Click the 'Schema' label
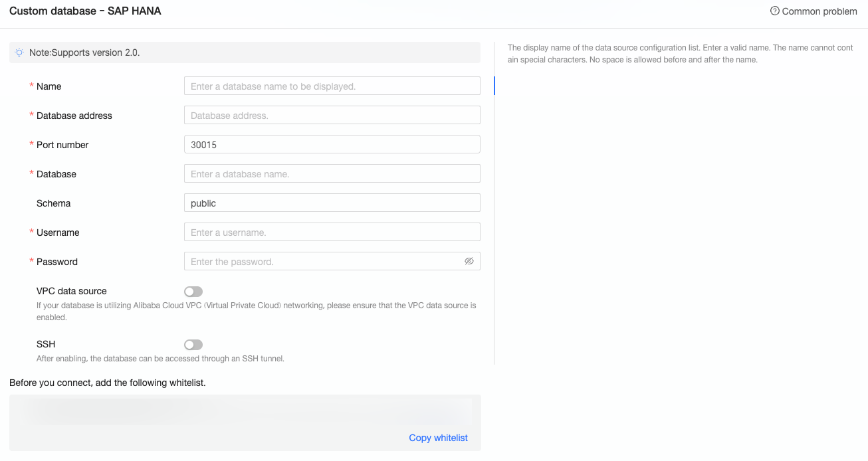Screen dimensions: 868x461 (x=54, y=203)
